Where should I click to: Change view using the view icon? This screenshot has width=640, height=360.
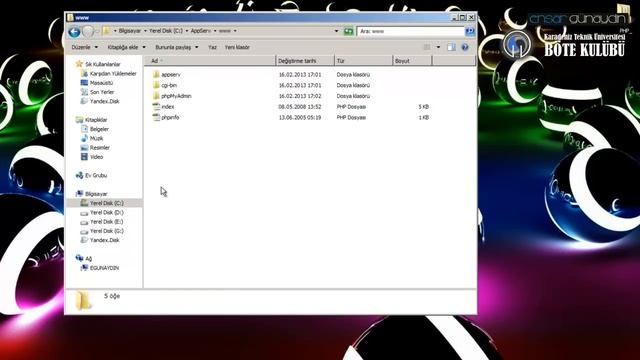427,47
